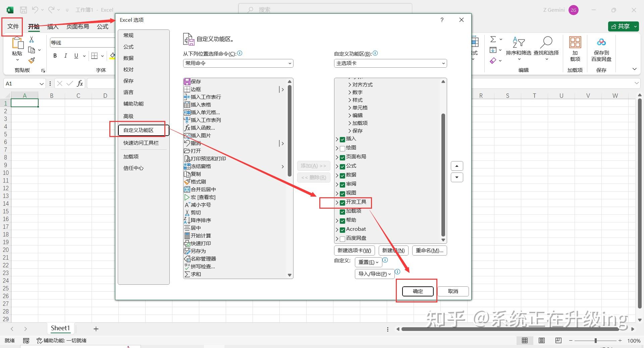Click the Clear eraser icon in ribbon

[x=493, y=61]
